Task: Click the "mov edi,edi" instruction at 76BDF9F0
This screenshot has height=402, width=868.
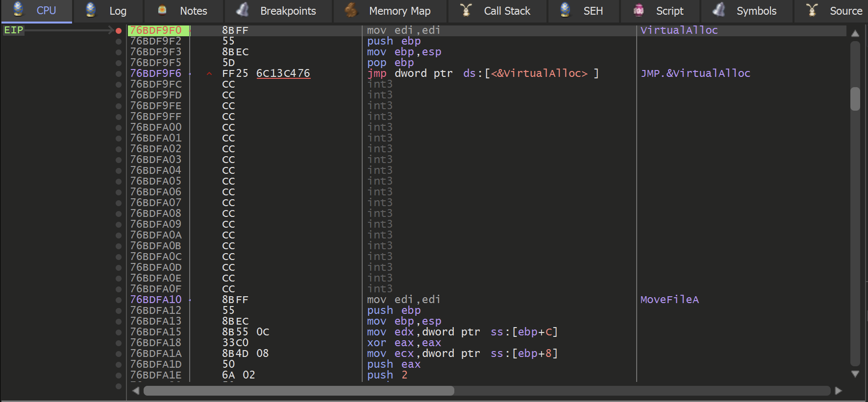Action: click(x=404, y=30)
